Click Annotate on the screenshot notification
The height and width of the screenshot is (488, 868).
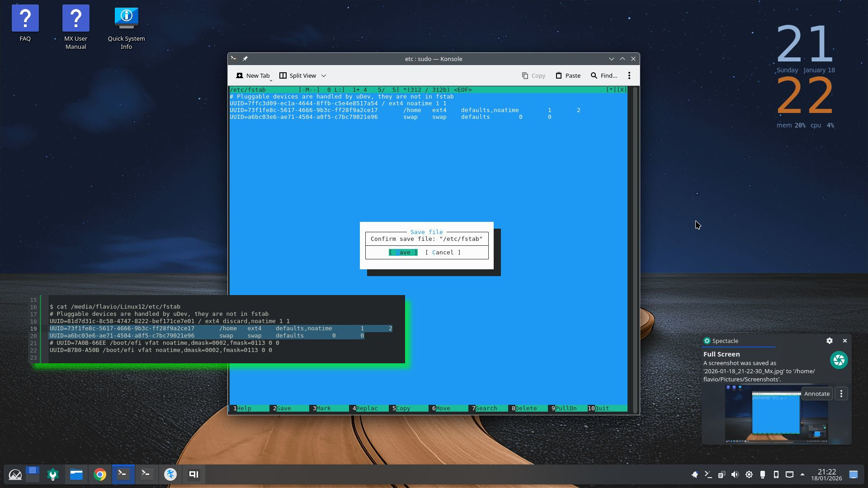click(x=816, y=394)
